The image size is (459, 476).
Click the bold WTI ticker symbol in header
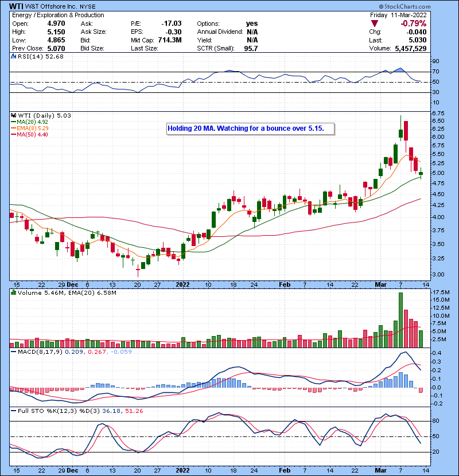pyautogui.click(x=16, y=6)
